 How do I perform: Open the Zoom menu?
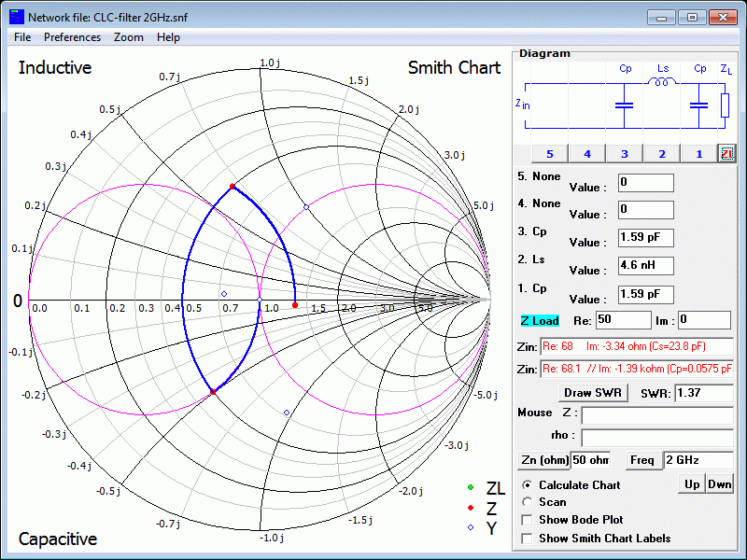coord(129,37)
